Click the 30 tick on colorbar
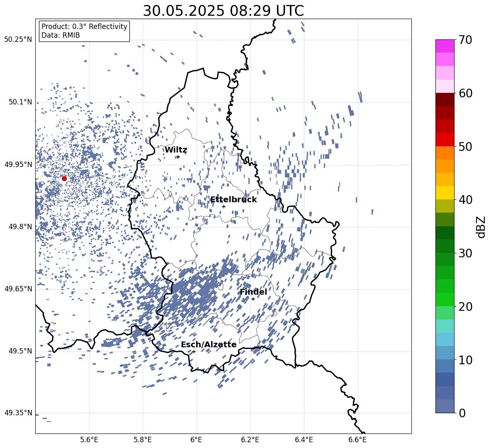This screenshot has width=491, height=448. click(465, 253)
